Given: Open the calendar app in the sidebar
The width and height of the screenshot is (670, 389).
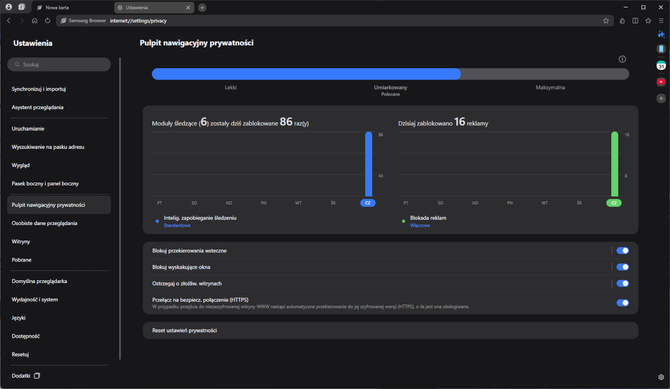Looking at the screenshot, I should [661, 65].
